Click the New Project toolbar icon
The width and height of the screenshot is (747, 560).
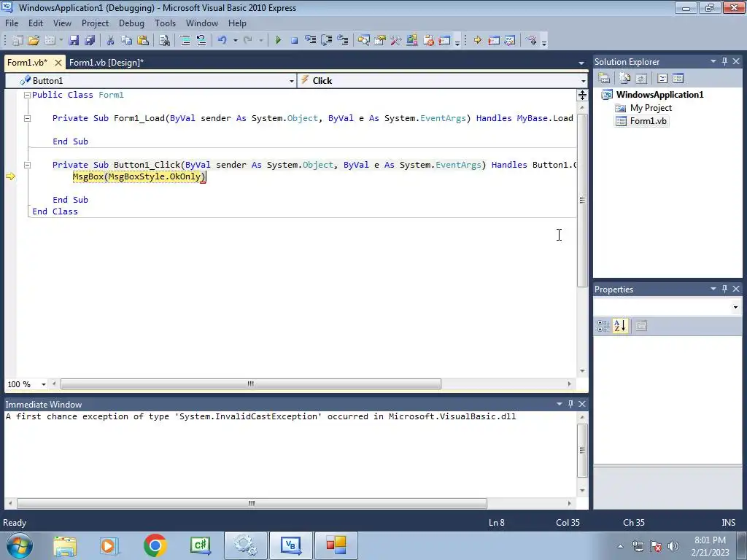coord(18,41)
